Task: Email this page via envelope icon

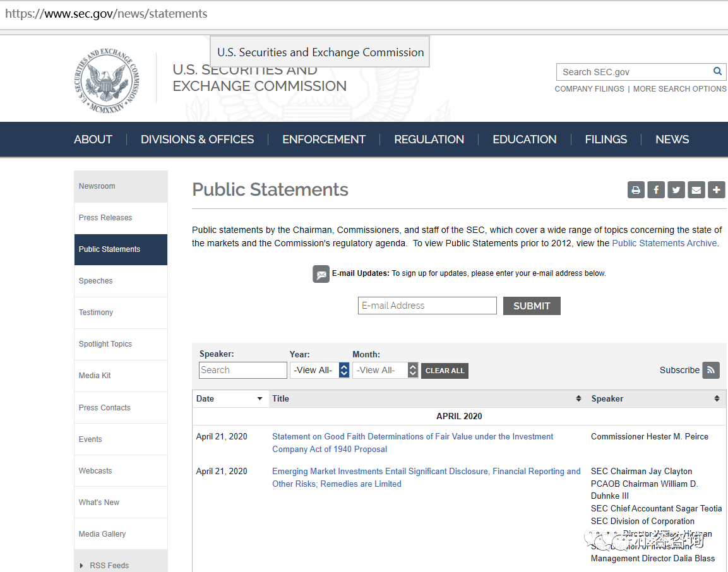Action: click(696, 190)
